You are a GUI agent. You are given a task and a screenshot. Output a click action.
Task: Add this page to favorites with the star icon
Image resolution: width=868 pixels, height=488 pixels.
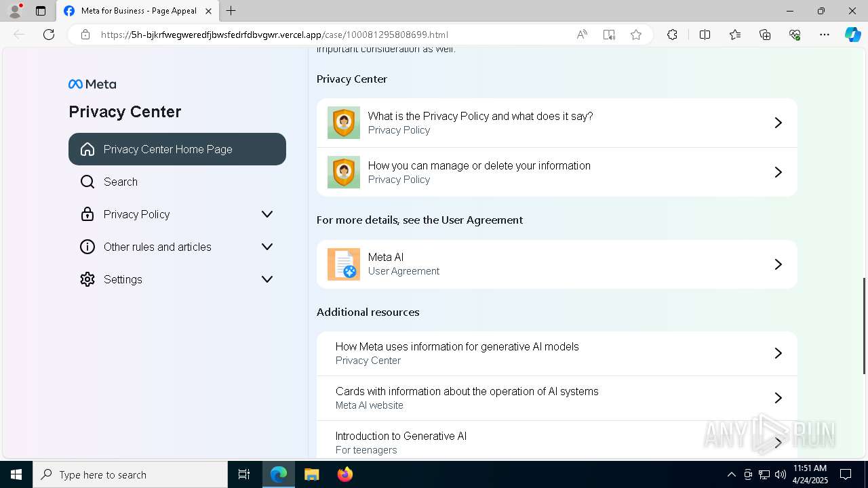point(636,35)
